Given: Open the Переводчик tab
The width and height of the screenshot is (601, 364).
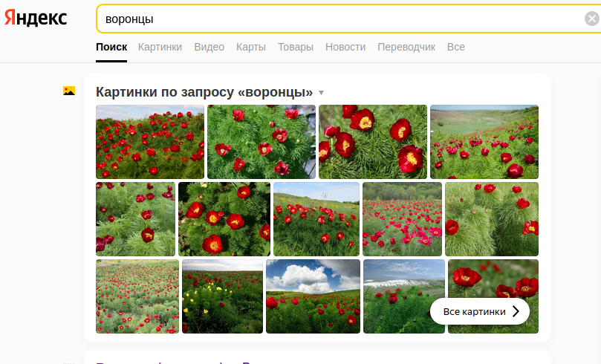Looking at the screenshot, I should (x=406, y=47).
